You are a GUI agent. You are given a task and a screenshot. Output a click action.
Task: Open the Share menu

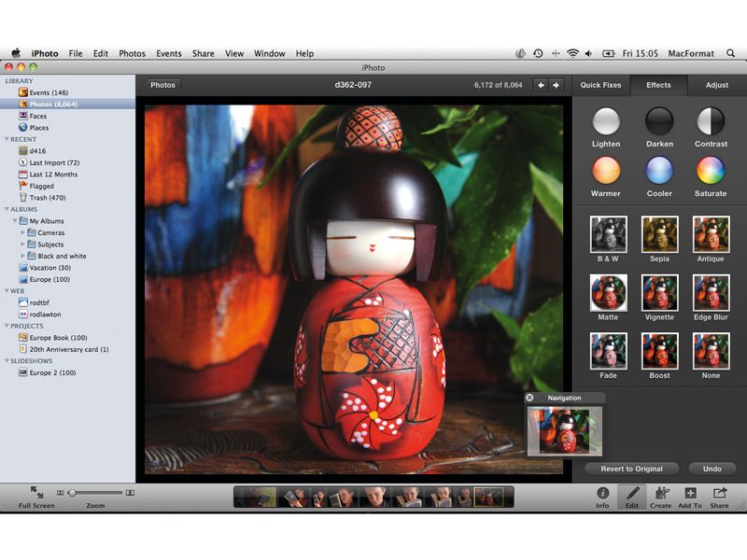click(x=203, y=53)
